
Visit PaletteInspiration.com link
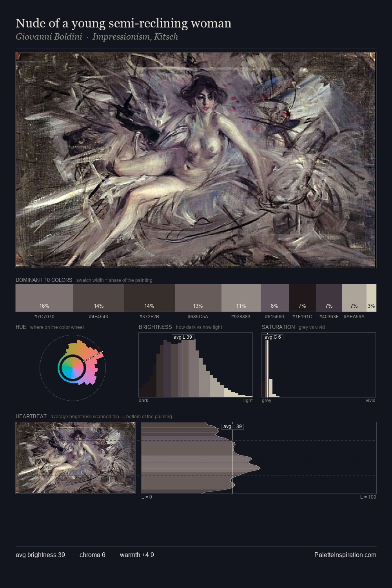(x=345, y=555)
